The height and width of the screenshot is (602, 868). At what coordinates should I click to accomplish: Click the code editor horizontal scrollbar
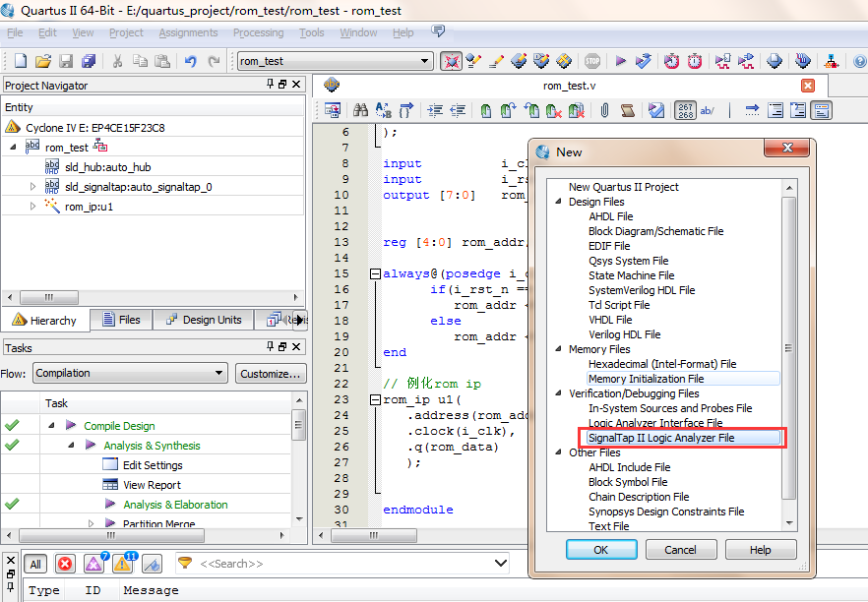coord(374,535)
